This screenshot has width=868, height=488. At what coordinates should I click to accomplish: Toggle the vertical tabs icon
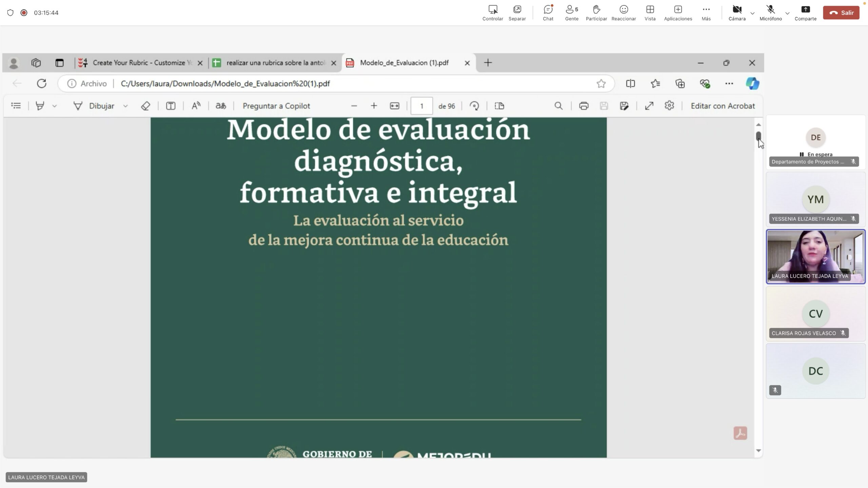tap(60, 63)
